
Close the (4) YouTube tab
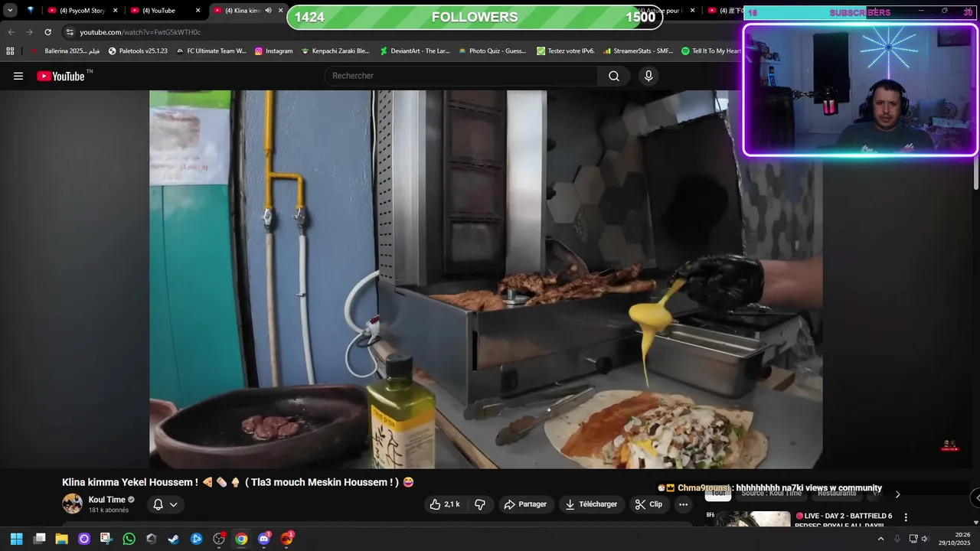click(x=198, y=11)
